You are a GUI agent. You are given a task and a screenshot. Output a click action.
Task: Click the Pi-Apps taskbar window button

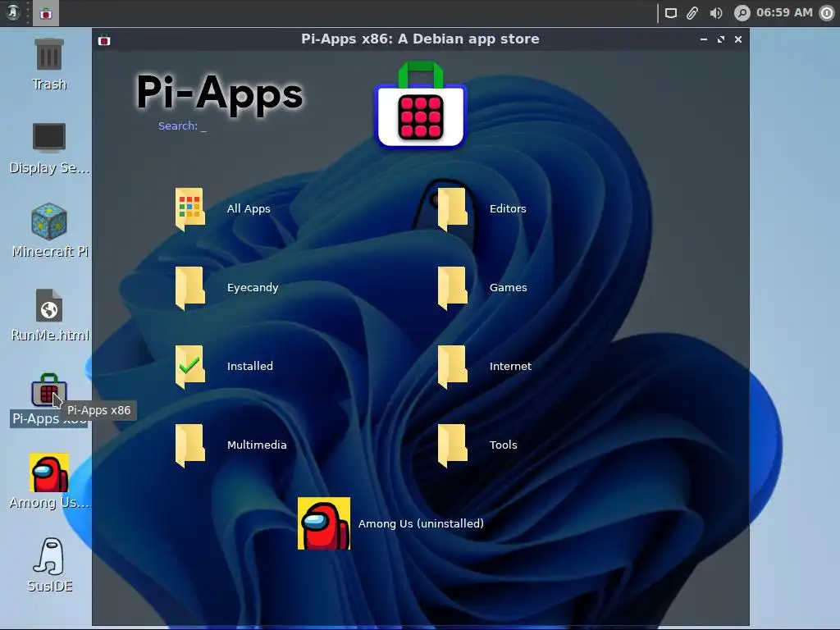46,13
